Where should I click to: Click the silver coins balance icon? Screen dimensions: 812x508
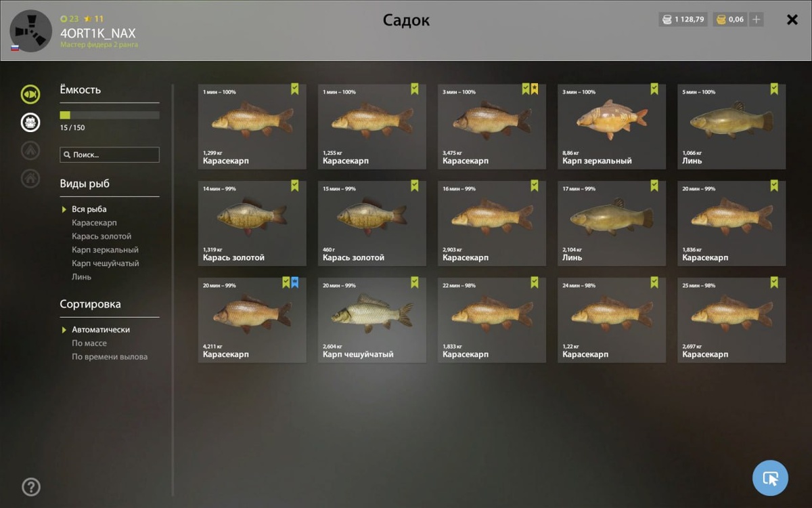[667, 20]
